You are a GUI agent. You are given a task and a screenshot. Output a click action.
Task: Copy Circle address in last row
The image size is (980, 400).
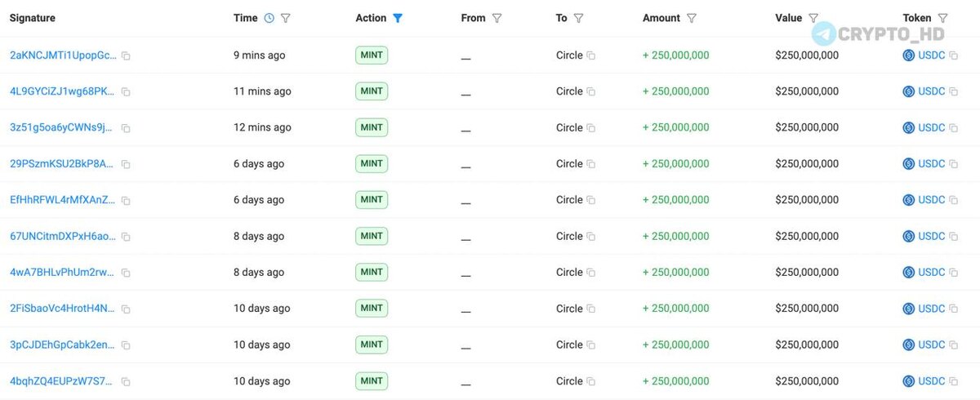590,381
